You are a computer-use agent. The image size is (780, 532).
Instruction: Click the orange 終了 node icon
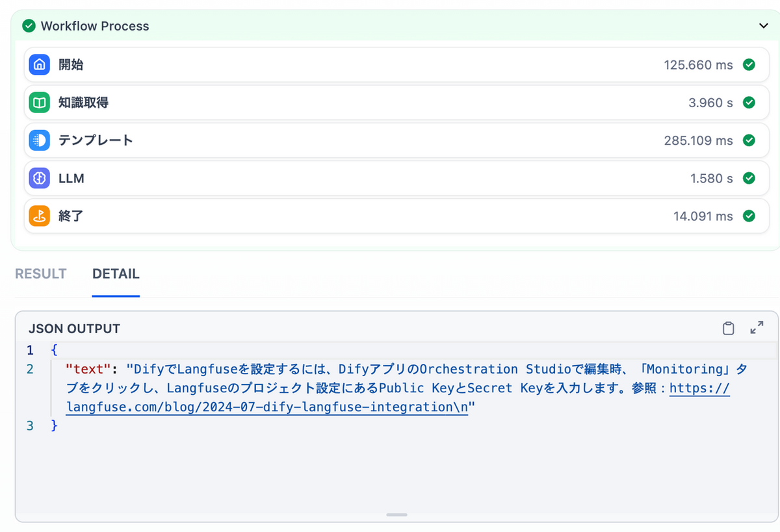point(40,216)
